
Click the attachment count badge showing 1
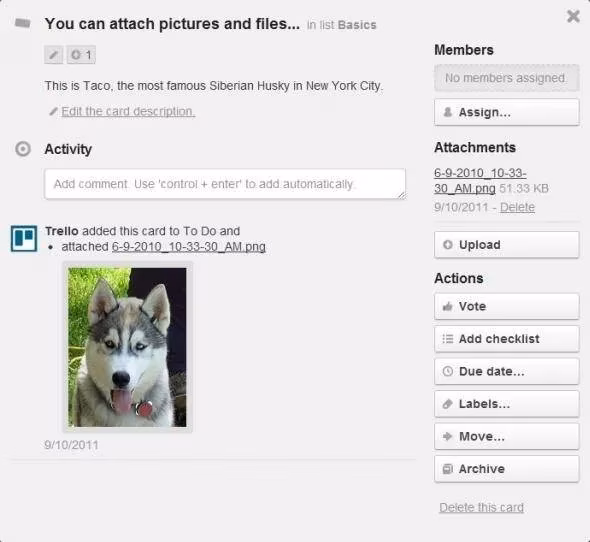tap(81, 55)
